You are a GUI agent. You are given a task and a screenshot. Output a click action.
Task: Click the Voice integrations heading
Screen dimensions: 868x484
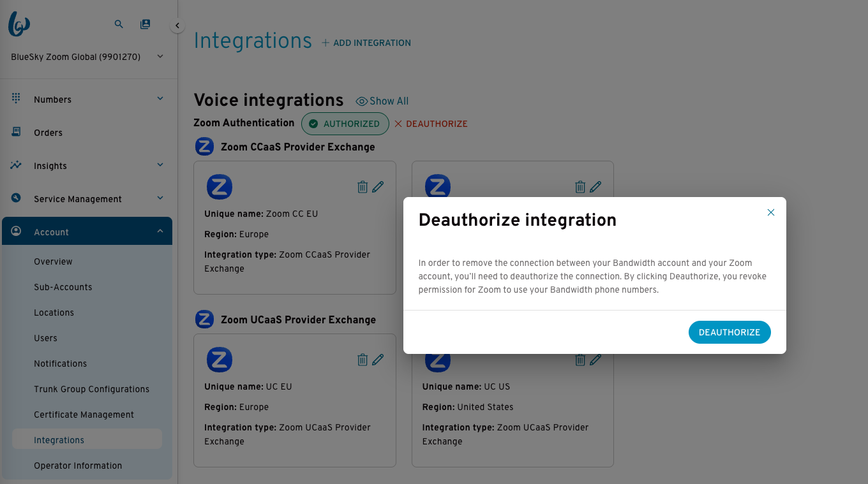(269, 100)
